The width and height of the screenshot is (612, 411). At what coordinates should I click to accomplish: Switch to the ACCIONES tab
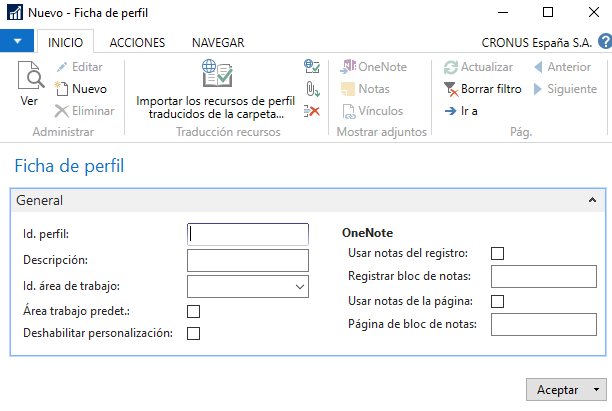(x=137, y=43)
